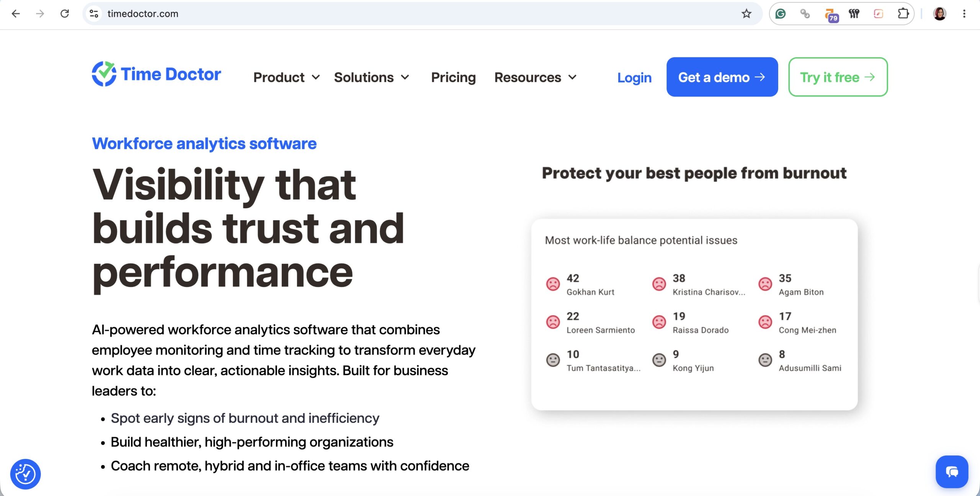Screen dimensions: 980x496
Task: Open the Chrome extensions puzzle icon
Action: coord(903,14)
